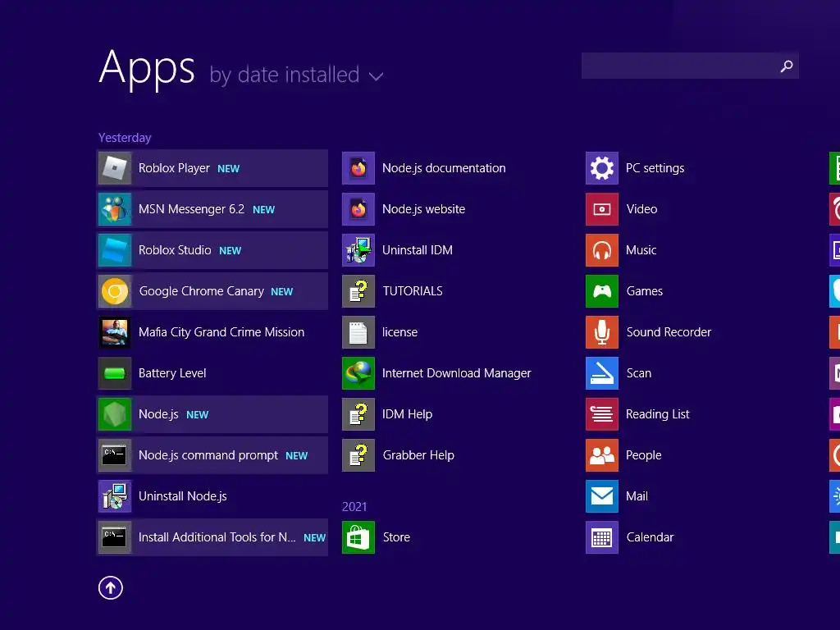Open the TUTORIALS help icon
840x630 pixels.
(x=358, y=291)
